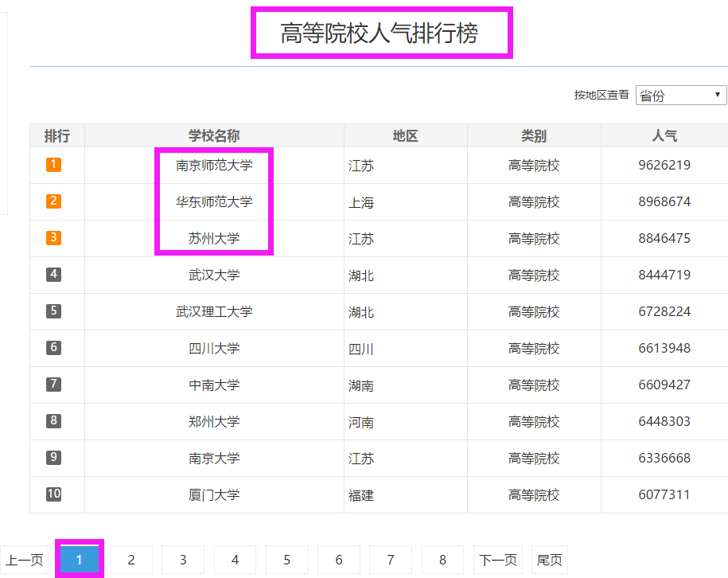Screen dimensions: 728x578
Task: Go to page 4
Action: coord(235,560)
